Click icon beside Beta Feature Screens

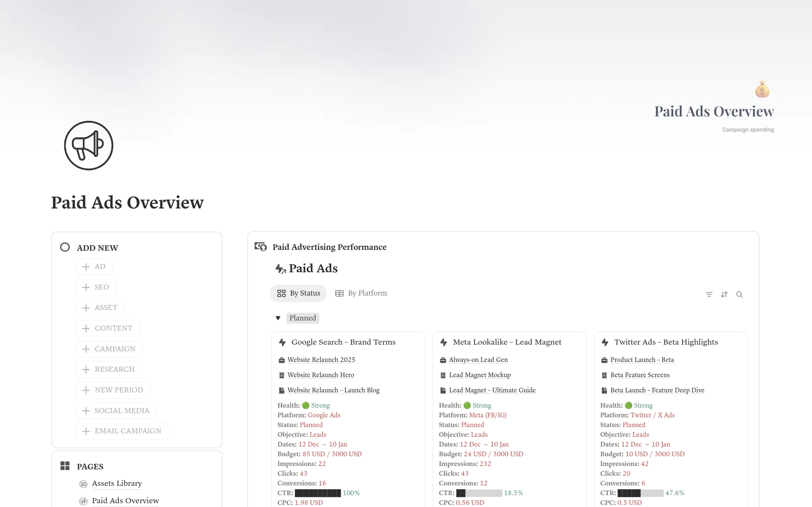point(604,375)
